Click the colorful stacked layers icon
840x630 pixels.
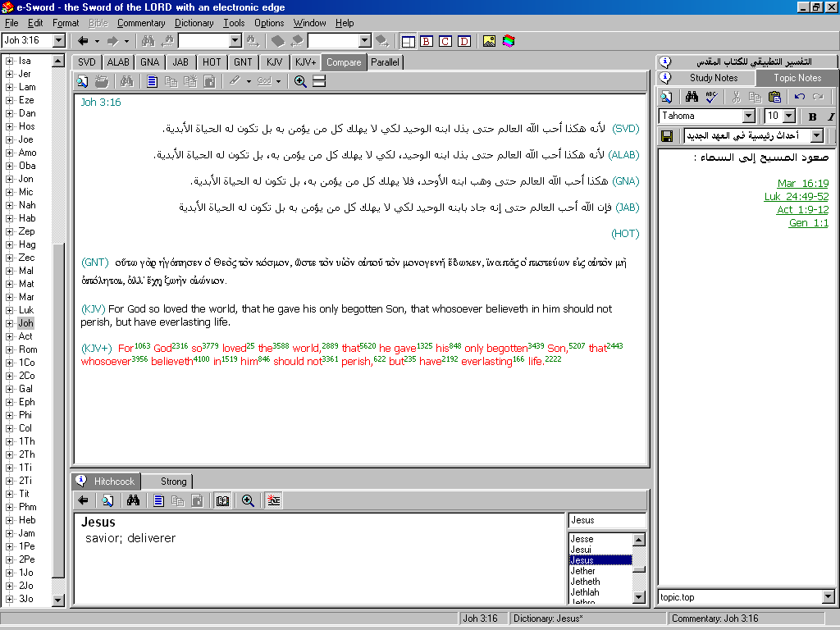[x=509, y=41]
